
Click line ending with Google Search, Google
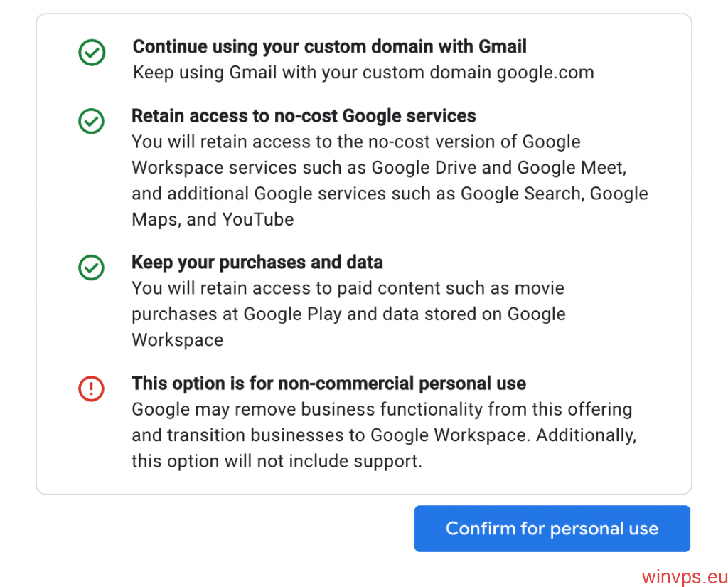[390, 194]
